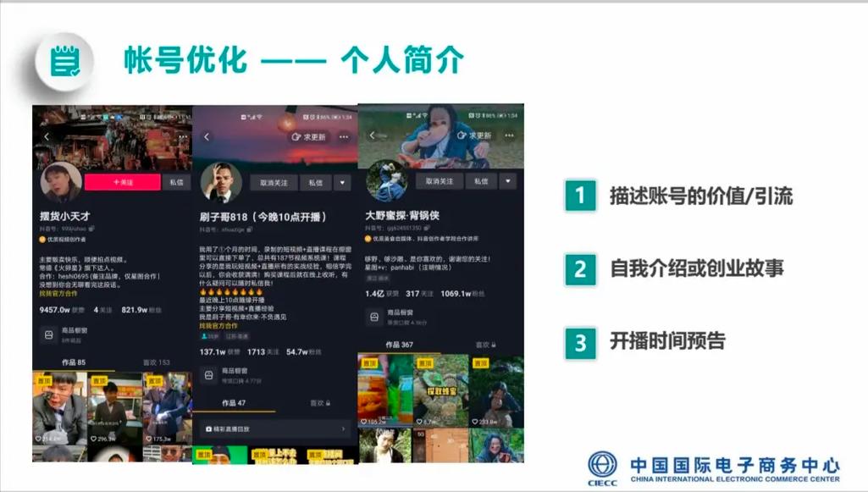
Task: Switch to 作品 85 tab on 摆货小天才
Action: click(75, 362)
